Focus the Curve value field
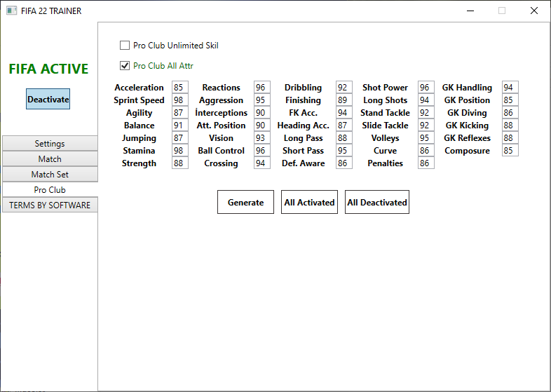The image size is (551, 392). click(426, 151)
